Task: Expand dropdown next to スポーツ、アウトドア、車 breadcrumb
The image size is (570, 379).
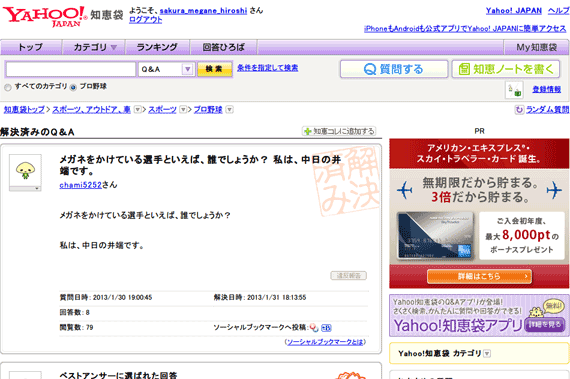Action: pos(137,109)
